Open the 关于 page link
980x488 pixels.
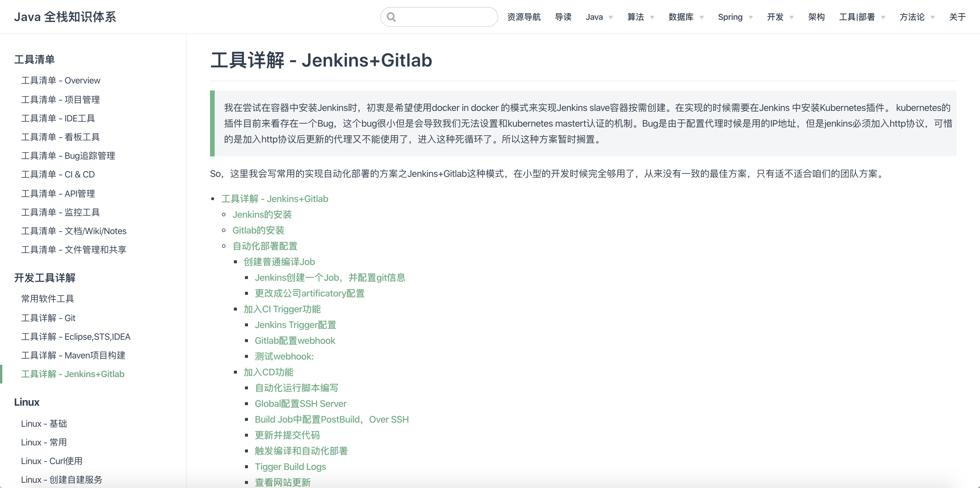[957, 17]
